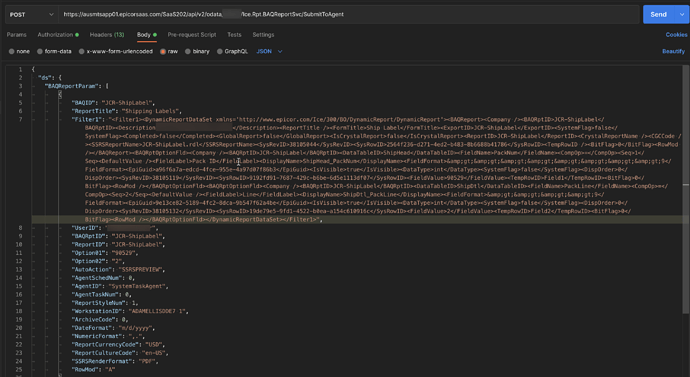
Task: Select the none body type
Action: 19,51
